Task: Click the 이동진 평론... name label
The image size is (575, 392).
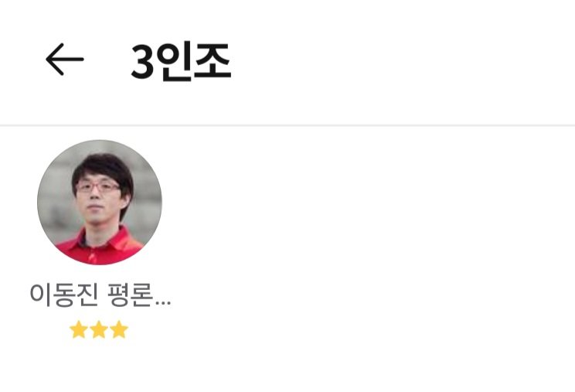Action: point(100,295)
